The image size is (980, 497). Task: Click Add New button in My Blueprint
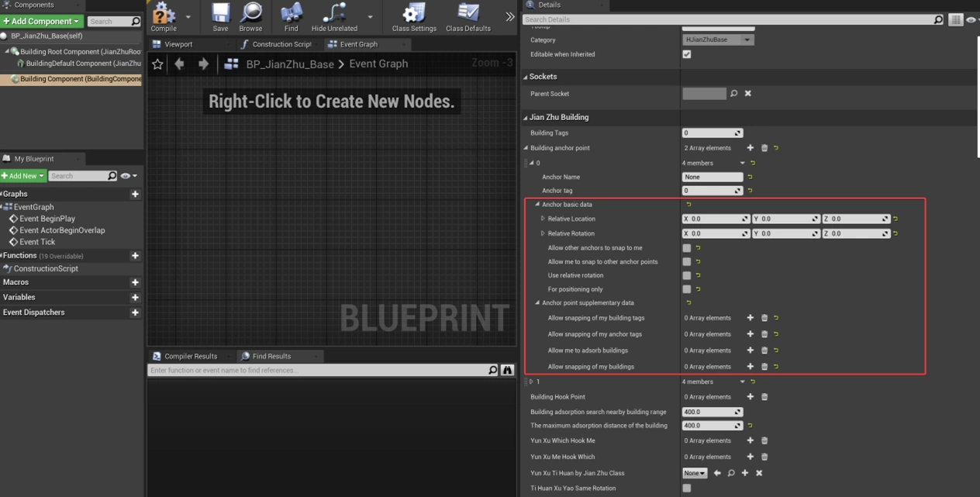click(x=23, y=176)
